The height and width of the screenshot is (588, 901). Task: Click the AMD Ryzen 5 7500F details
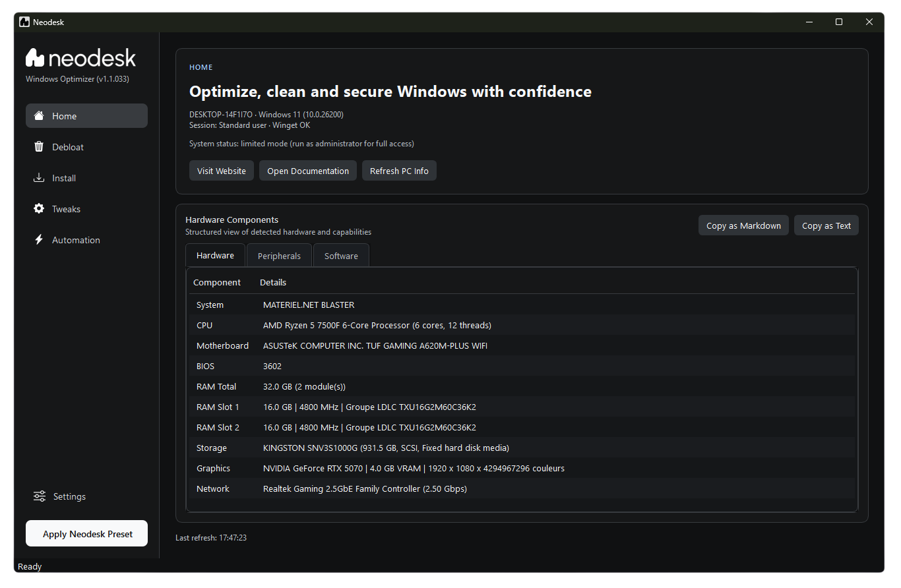377,326
